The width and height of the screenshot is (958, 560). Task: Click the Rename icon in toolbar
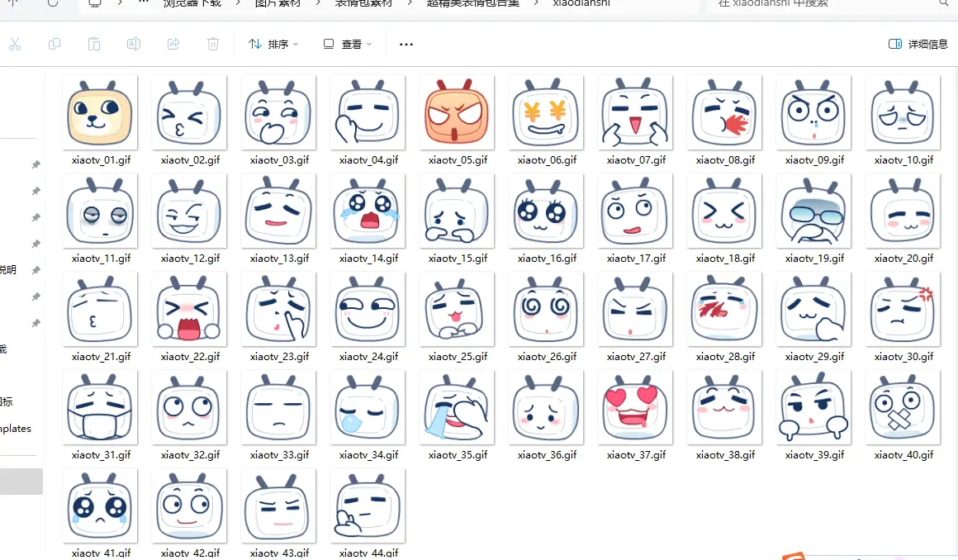pos(134,44)
